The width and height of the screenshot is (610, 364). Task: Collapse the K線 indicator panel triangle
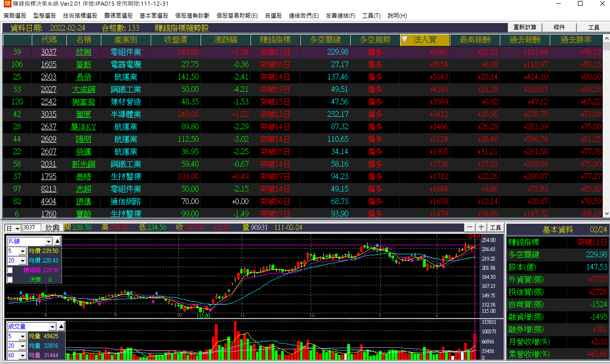pos(57,241)
